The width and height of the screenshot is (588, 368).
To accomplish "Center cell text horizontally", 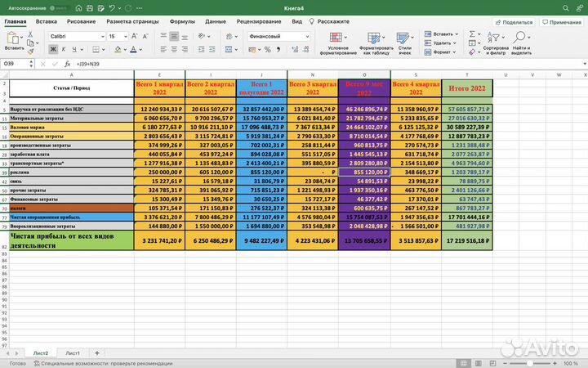I will (174, 49).
